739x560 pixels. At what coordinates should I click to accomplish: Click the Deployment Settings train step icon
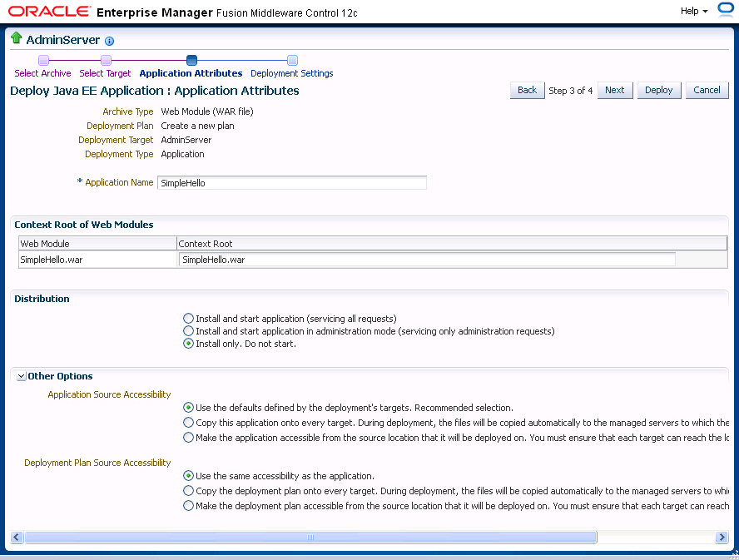tap(292, 60)
